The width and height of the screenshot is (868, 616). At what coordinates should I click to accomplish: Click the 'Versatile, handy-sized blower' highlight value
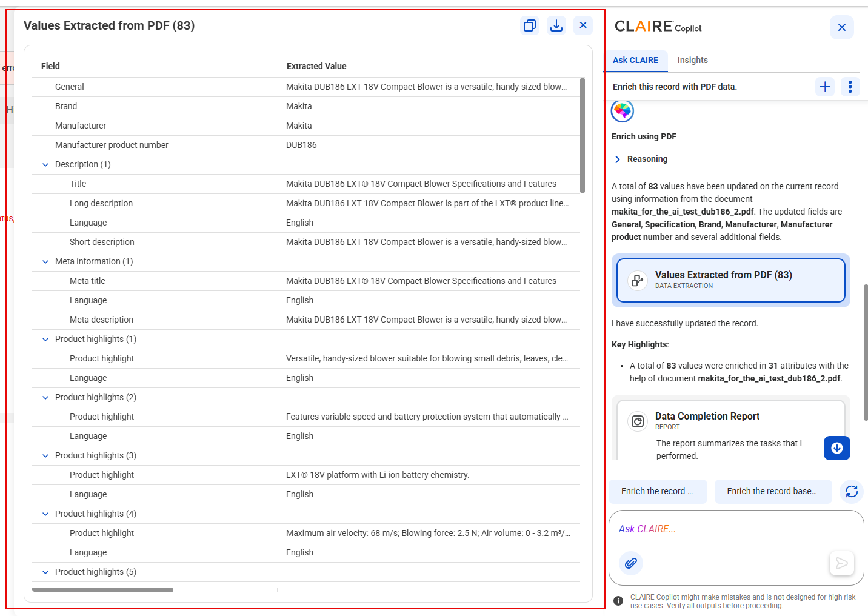[427, 358]
